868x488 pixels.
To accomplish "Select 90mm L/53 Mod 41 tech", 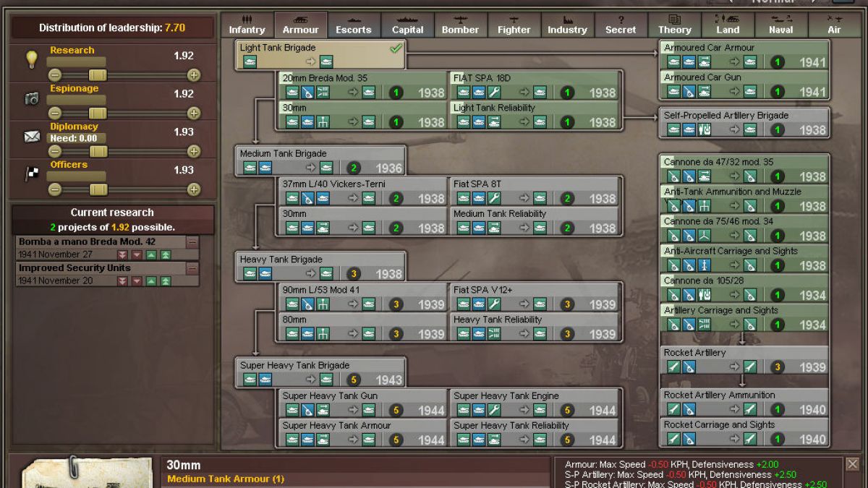I will (363, 297).
